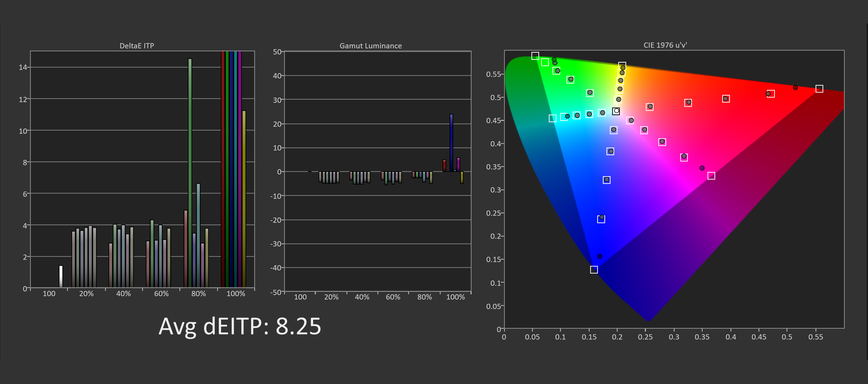Click the leftmost cyan target square
The height and width of the screenshot is (384, 868).
pos(552,118)
